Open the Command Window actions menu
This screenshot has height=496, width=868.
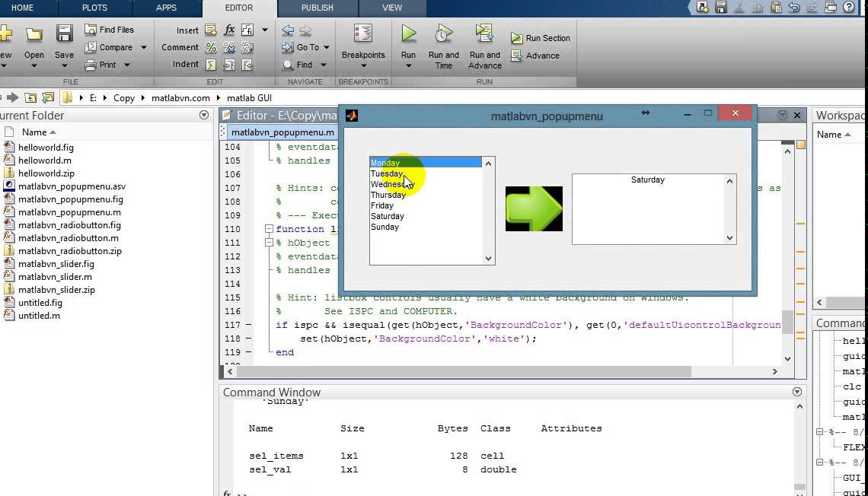click(x=797, y=392)
